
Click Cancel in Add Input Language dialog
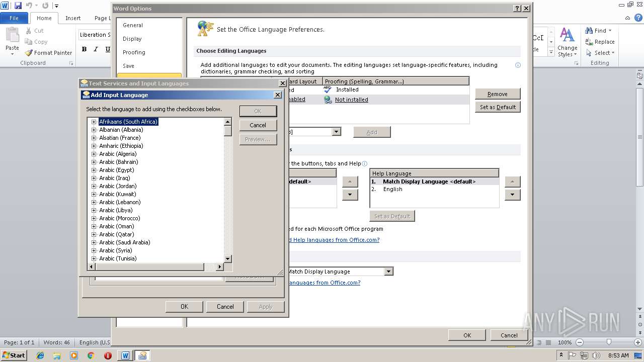pyautogui.click(x=258, y=125)
